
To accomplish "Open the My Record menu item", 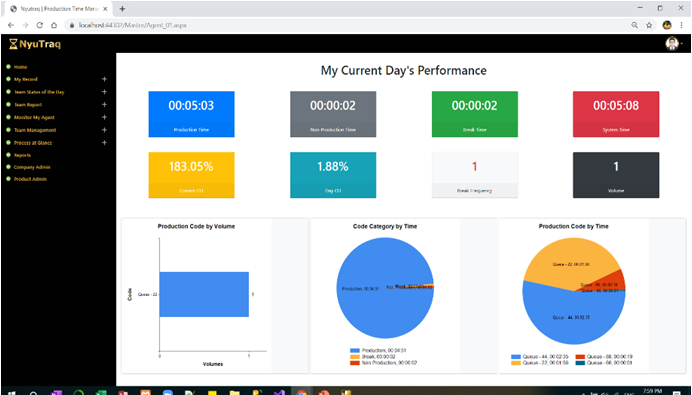I will tap(26, 79).
